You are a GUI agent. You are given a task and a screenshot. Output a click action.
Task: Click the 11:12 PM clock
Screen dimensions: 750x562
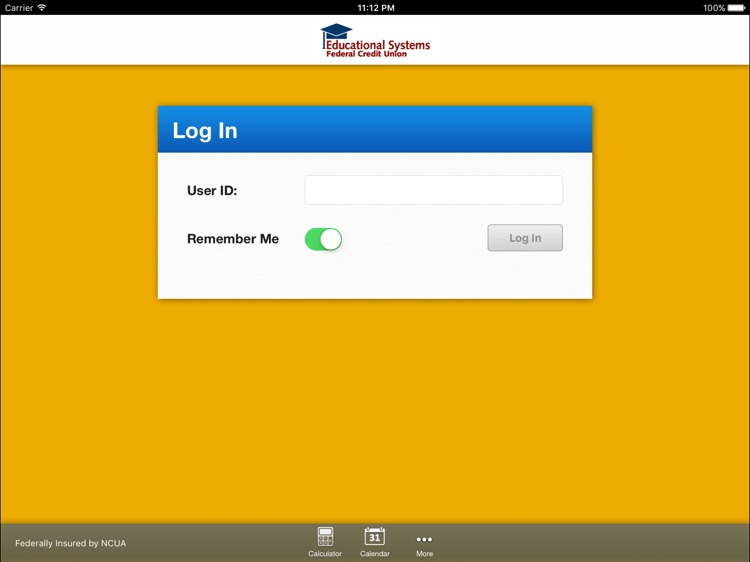(x=376, y=8)
